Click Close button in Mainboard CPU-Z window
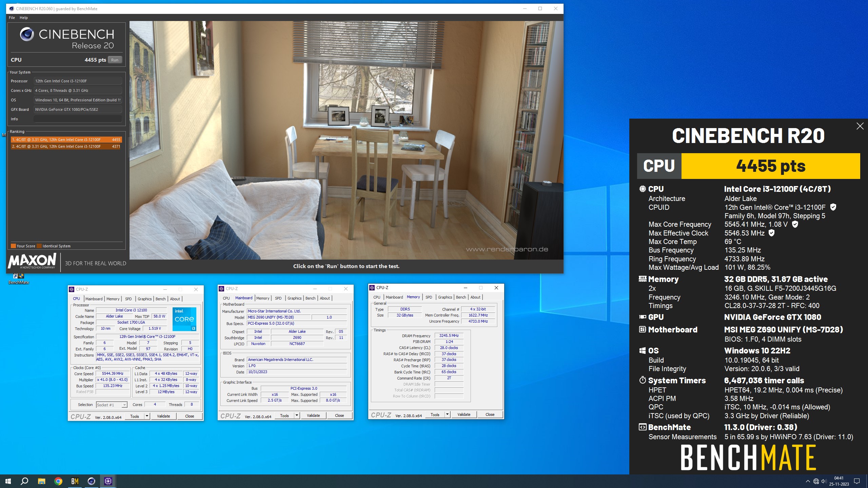Image resolution: width=868 pixels, height=488 pixels. click(x=339, y=415)
